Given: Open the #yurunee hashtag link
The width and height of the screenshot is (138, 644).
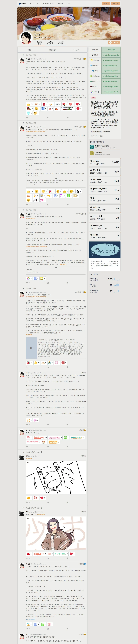Looking at the screenshot, I should [x=29, y=459].
